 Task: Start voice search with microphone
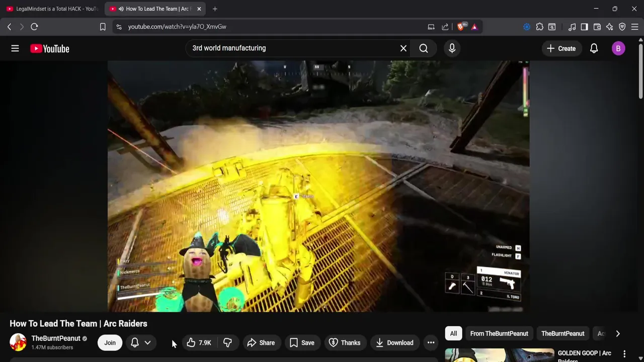452,48
